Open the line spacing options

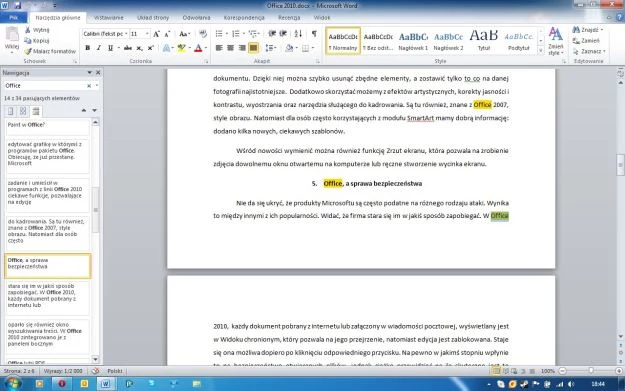pos(271,48)
